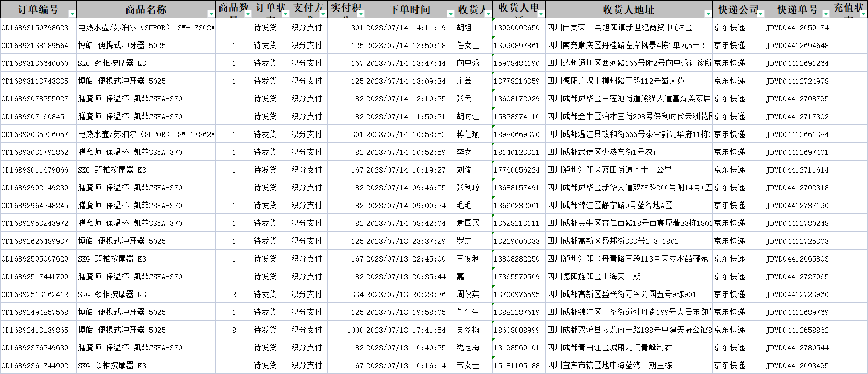
Task: Click recipient name 胡姐
Action: [464, 28]
